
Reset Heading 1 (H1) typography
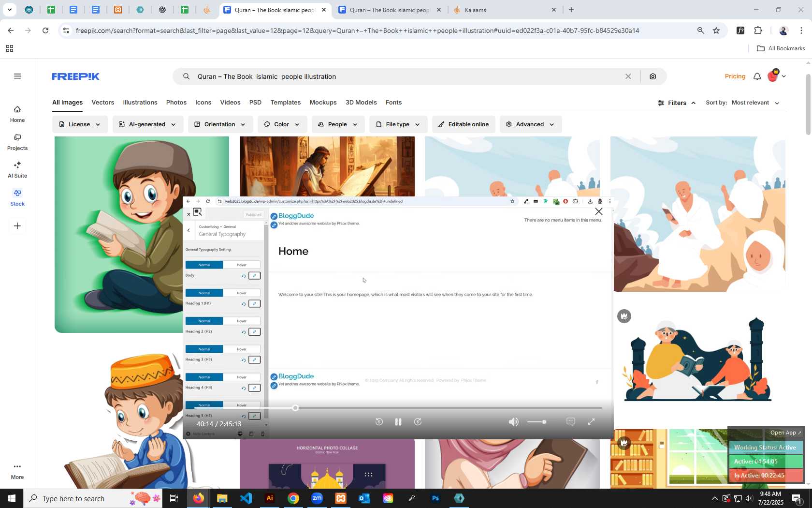click(244, 304)
